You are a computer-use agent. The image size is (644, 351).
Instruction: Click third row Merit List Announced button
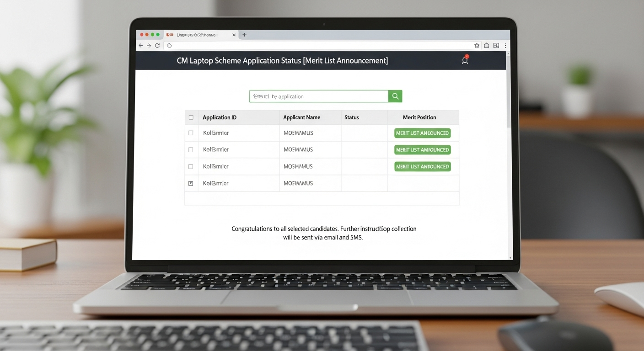422,166
